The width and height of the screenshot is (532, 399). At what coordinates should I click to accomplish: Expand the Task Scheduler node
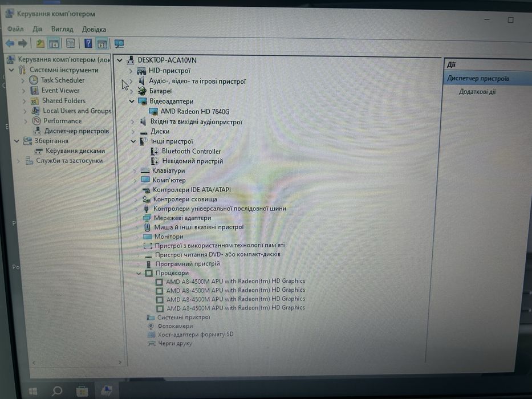point(23,80)
